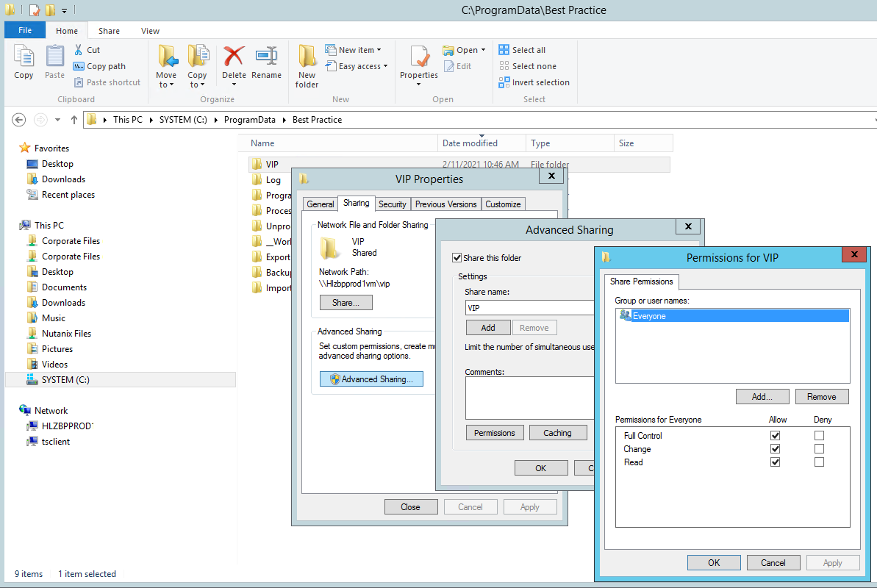Click the Favorites star icon

tap(24, 148)
